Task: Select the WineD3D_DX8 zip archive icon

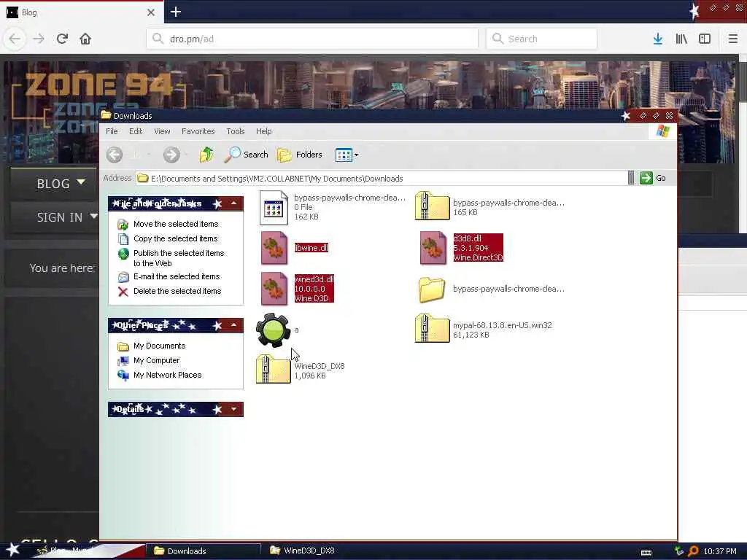Action: [273, 369]
